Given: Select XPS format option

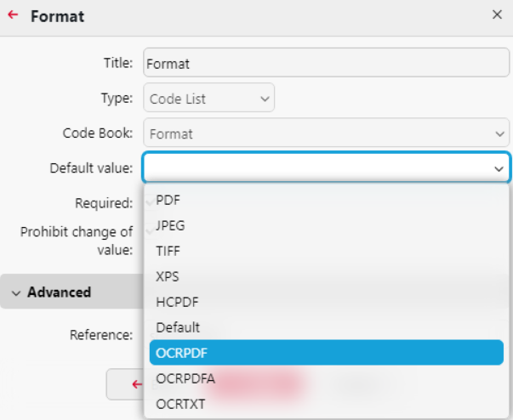Looking at the screenshot, I should coord(168,276).
